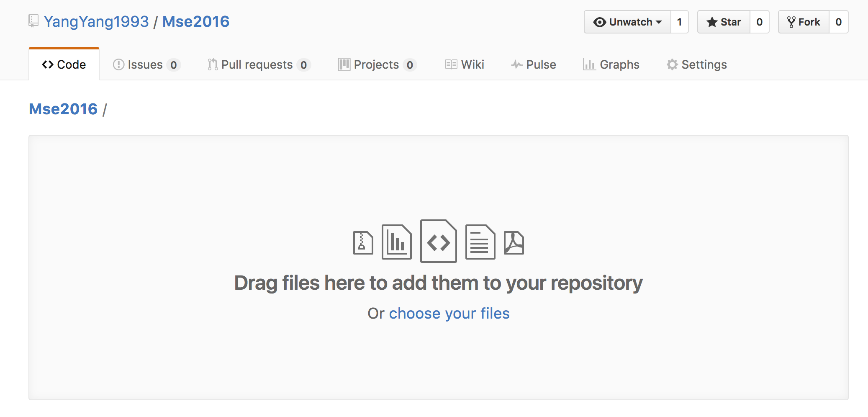View the stargazers count next to Star
Viewport: 868px width, 417px height.
760,22
